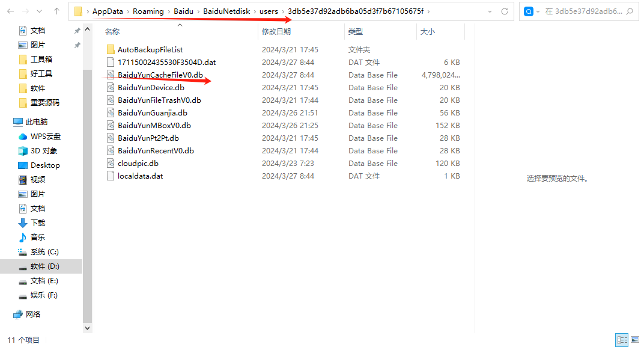Open Desktop in the navigation pane
Screen dimensions: 644x347
pos(45,165)
